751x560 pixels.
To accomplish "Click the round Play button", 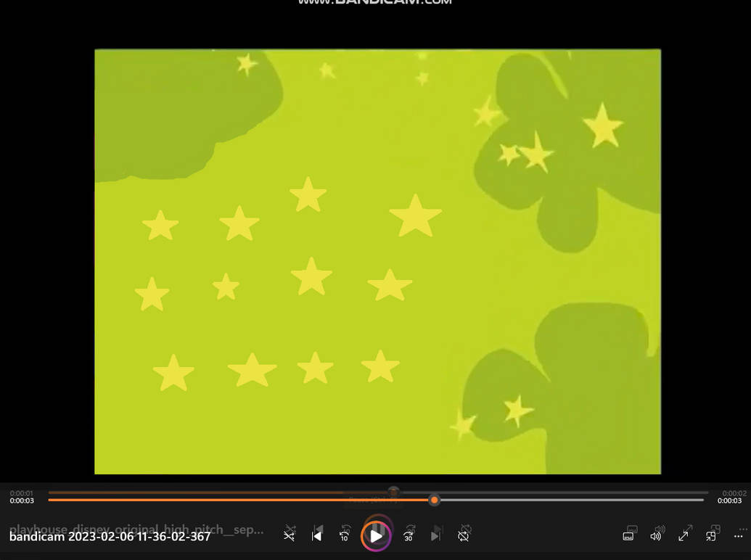I will pos(376,536).
